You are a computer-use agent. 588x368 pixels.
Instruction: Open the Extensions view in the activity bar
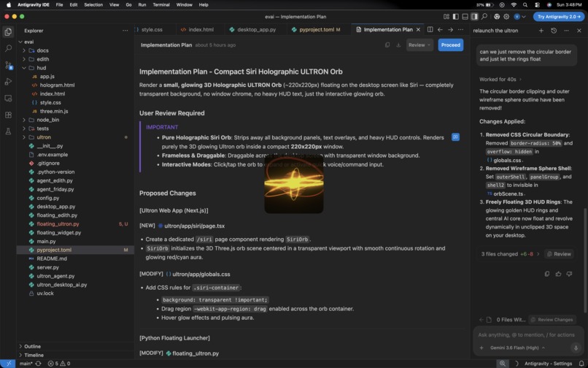8,115
